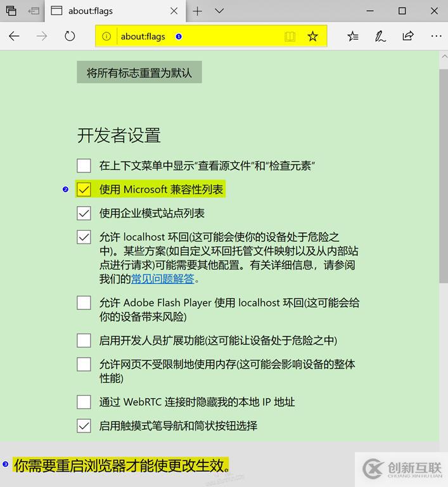Minimize the Edge window
The height and width of the screenshot is (487, 448).
point(370,11)
